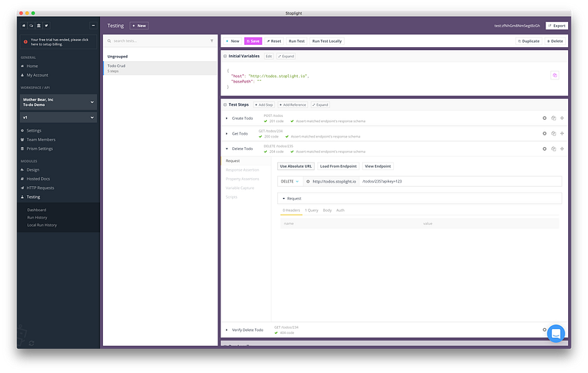The height and width of the screenshot is (373, 588).
Task: Expand the Initial Variables editor
Action: point(286,57)
